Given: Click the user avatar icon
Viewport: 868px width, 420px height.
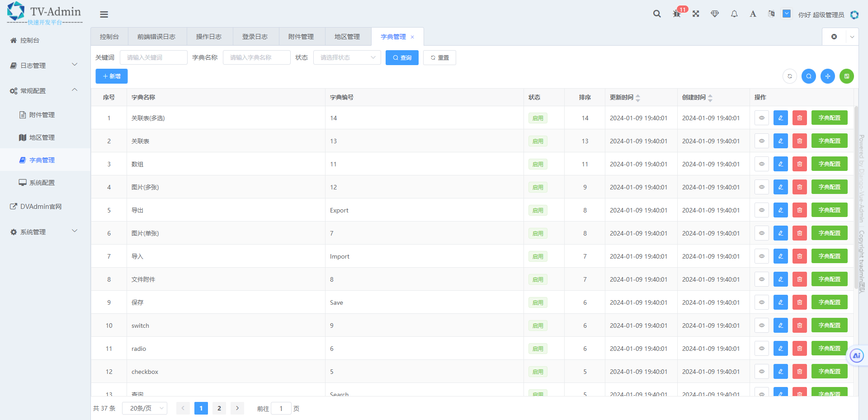Looking at the screenshot, I should tap(854, 14).
